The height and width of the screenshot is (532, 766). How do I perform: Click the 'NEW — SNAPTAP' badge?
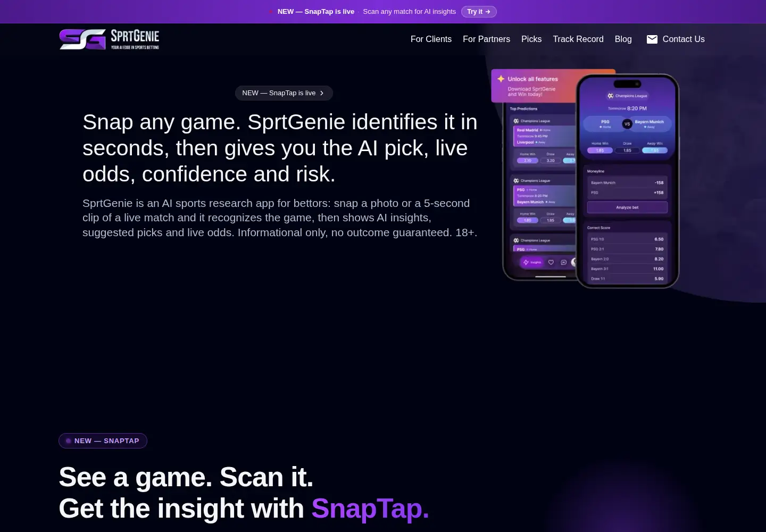click(103, 441)
